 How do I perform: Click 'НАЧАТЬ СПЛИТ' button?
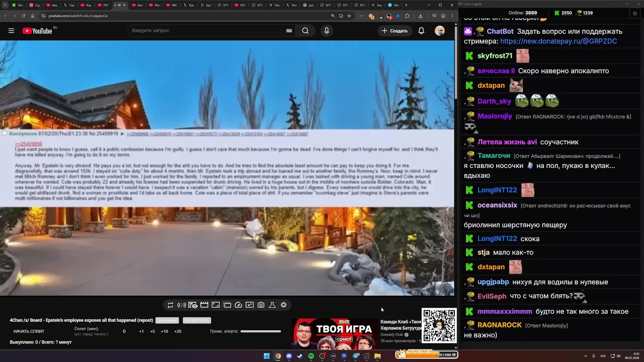(29, 331)
